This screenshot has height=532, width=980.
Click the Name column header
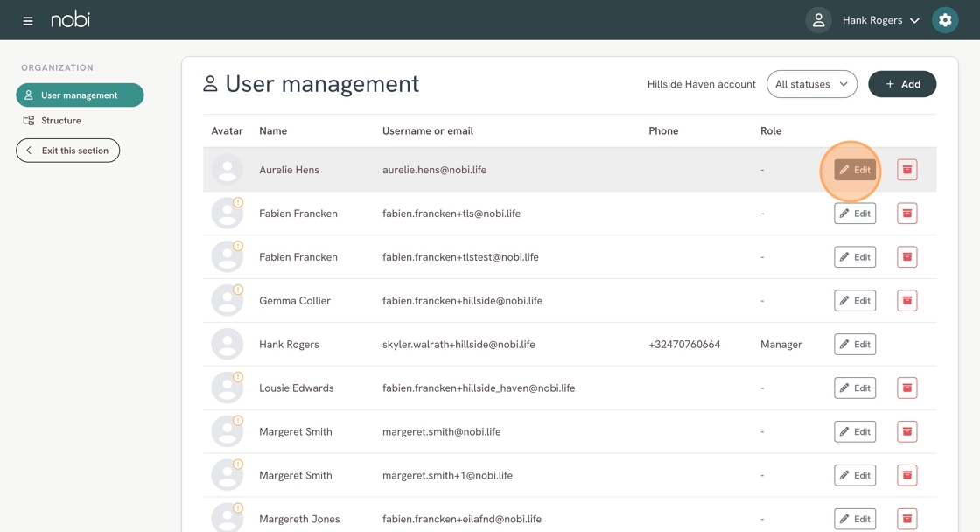(273, 131)
